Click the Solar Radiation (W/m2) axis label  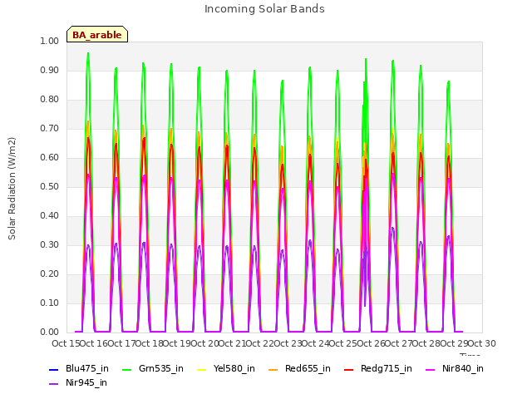point(12,189)
